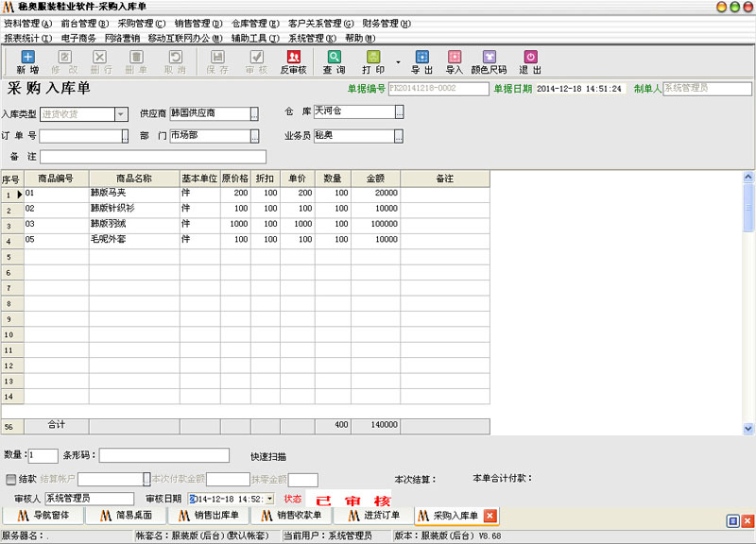Switch to the 进货订单 tab

373,516
